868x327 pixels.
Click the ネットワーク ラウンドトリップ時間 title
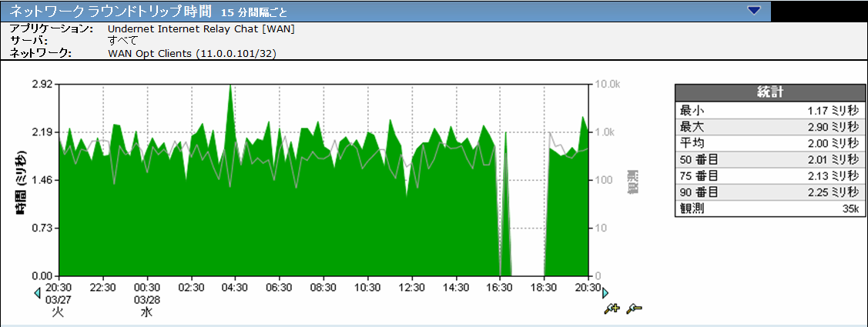click(x=111, y=11)
